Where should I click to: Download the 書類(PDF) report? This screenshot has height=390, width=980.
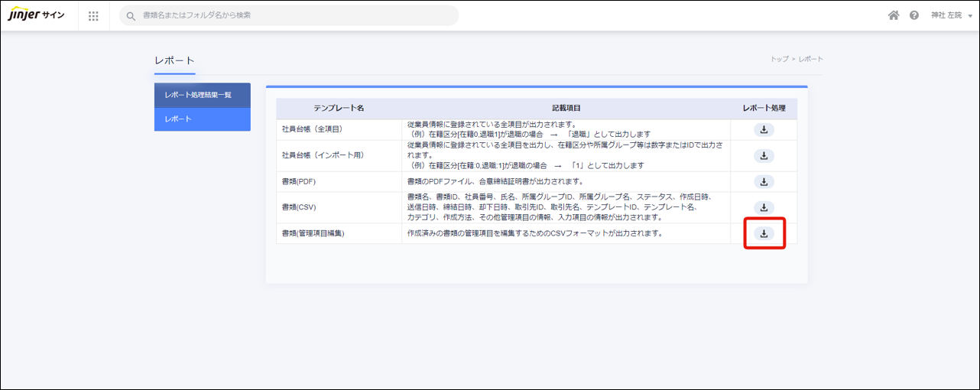point(764,182)
